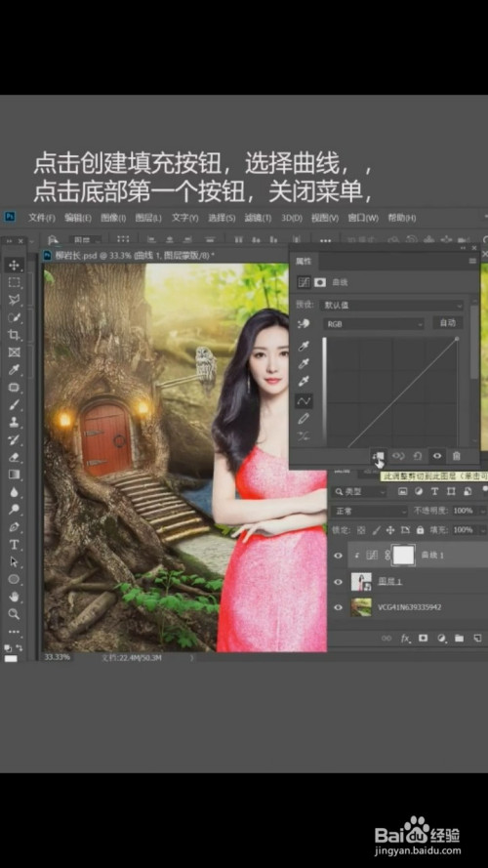
Task: Activate edit points curve mode
Action: click(x=304, y=400)
